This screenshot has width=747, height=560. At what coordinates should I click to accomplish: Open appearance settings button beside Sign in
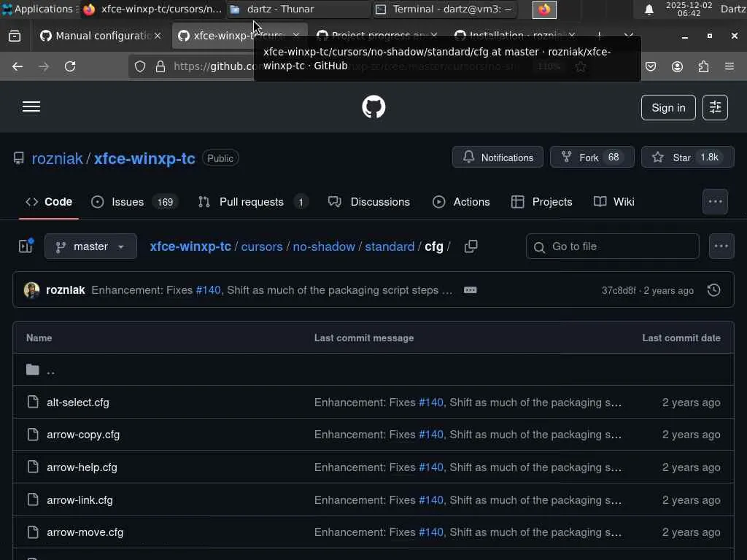715,108
